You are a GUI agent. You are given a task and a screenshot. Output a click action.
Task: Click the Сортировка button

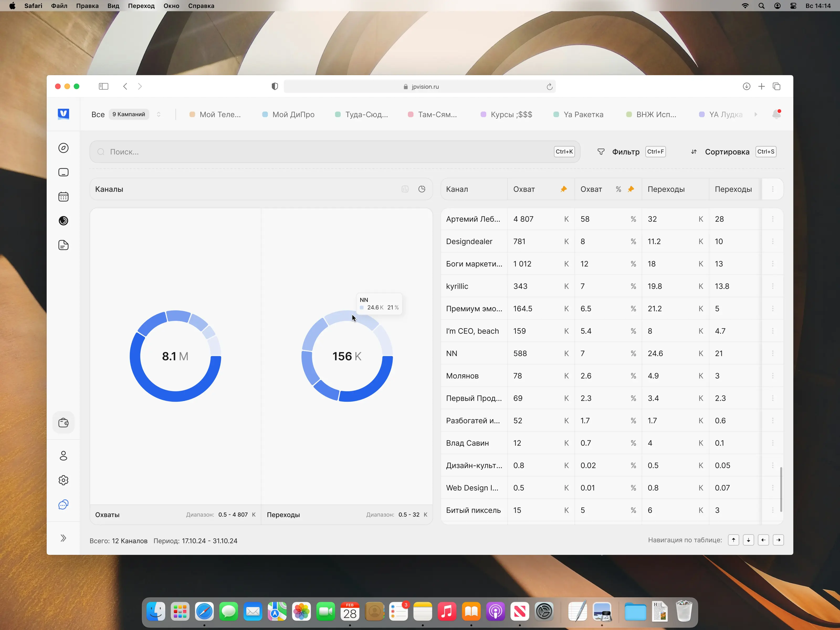click(x=726, y=152)
